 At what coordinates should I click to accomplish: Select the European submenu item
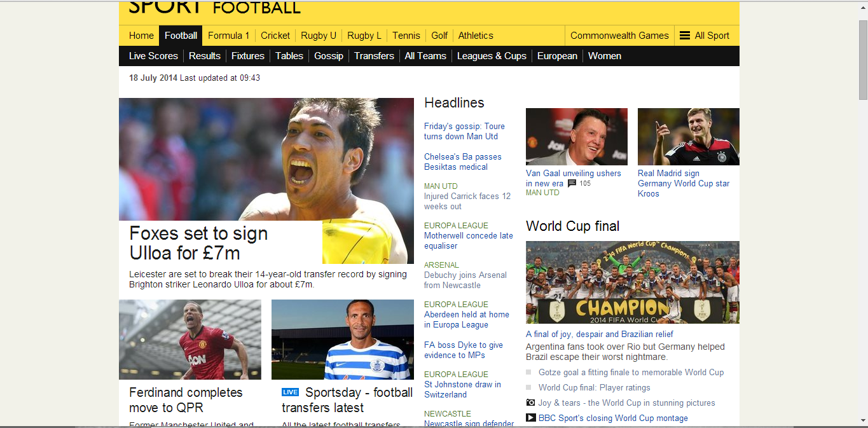click(557, 56)
